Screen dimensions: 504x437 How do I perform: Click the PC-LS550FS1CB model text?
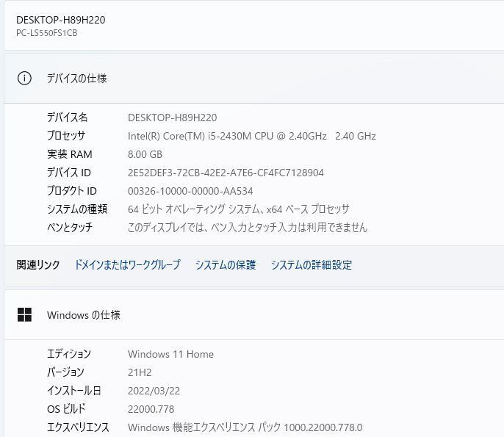tap(46, 33)
